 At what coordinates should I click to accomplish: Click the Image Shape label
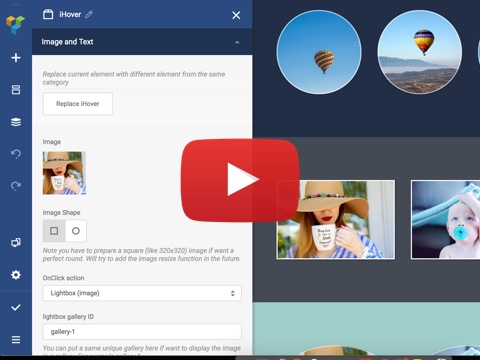[x=61, y=213]
